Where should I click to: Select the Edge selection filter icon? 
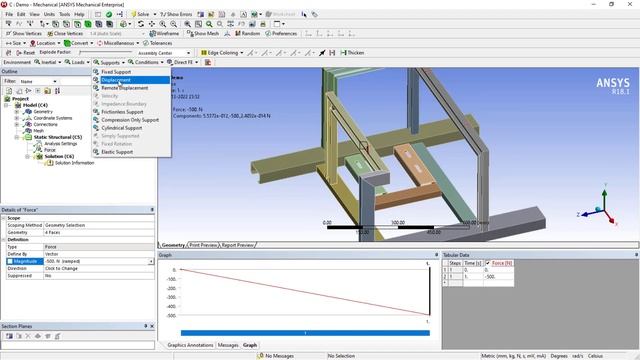click(66, 24)
